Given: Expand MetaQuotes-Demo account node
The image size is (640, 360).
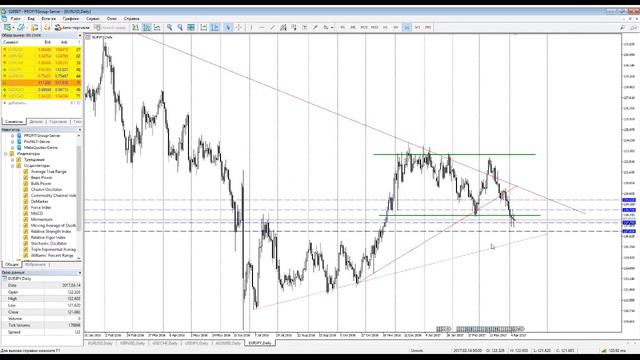Looking at the screenshot, I should point(13,147).
